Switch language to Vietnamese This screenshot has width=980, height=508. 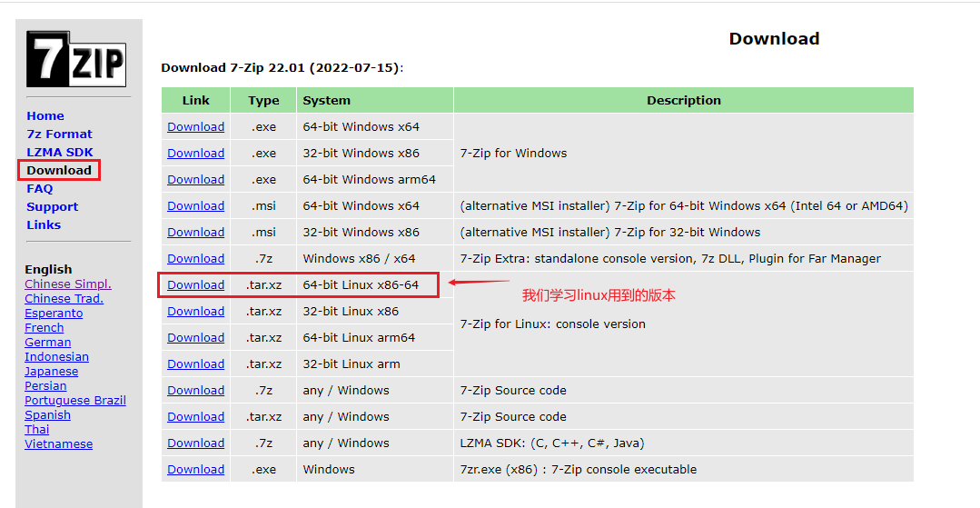58,443
